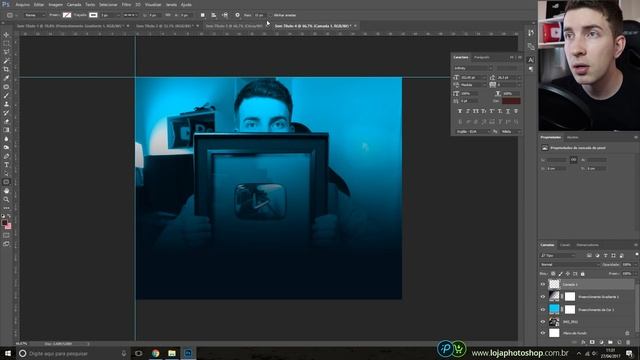This screenshot has width=640, height=360.
Task: Click the stroke color swatch in options bar
Action: point(93,15)
